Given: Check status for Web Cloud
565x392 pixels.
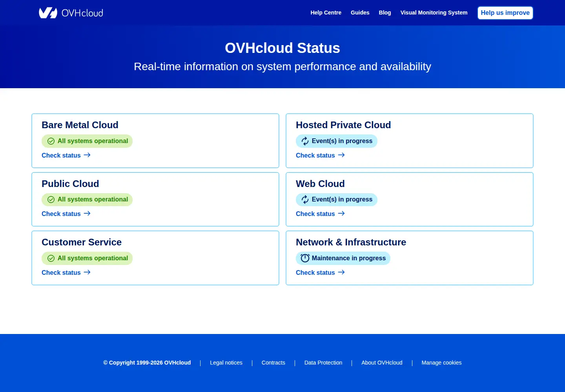Looking at the screenshot, I should 320,214.
